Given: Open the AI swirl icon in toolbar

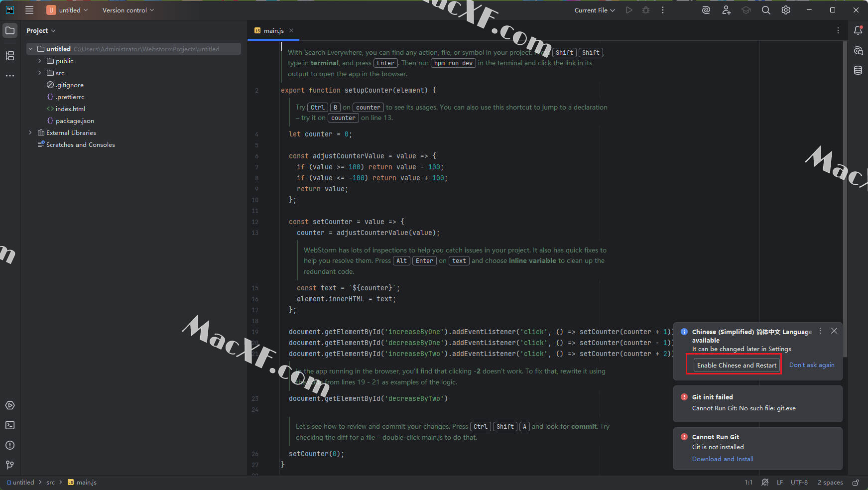Looking at the screenshot, I should (x=706, y=10).
